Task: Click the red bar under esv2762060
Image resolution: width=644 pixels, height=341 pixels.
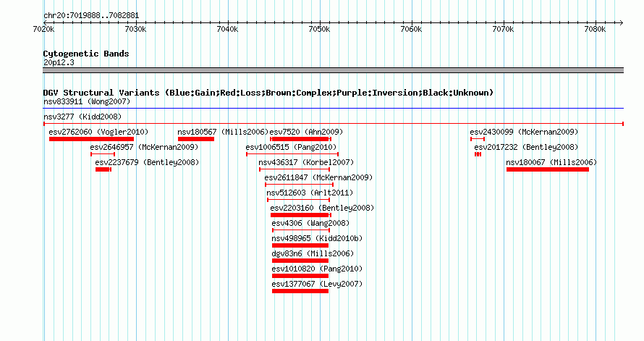Action: click(x=91, y=139)
